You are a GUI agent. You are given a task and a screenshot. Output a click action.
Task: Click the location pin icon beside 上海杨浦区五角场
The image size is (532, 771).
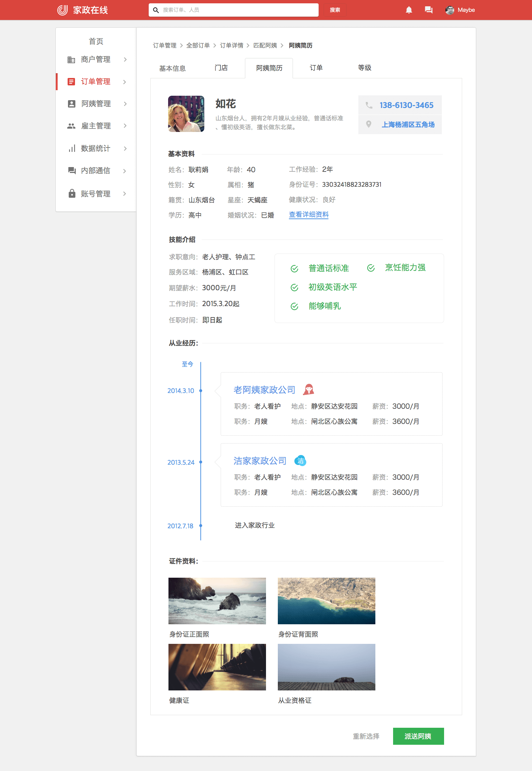pos(369,125)
